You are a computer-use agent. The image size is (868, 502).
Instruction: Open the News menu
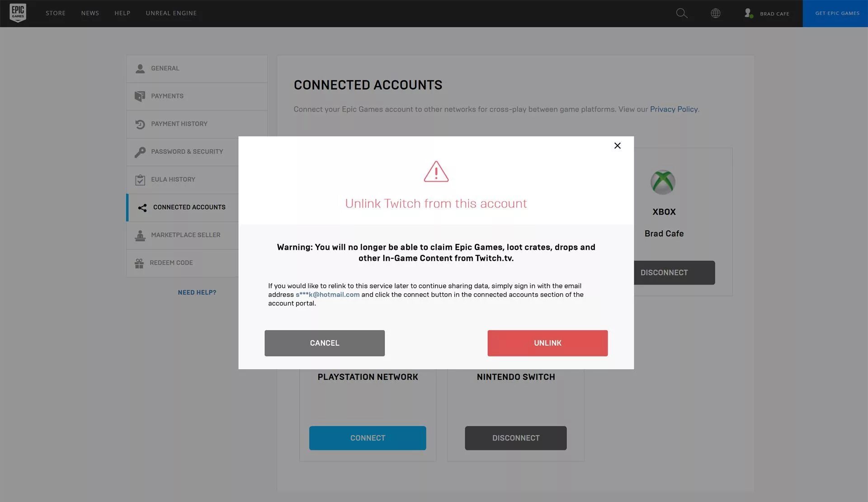click(90, 13)
